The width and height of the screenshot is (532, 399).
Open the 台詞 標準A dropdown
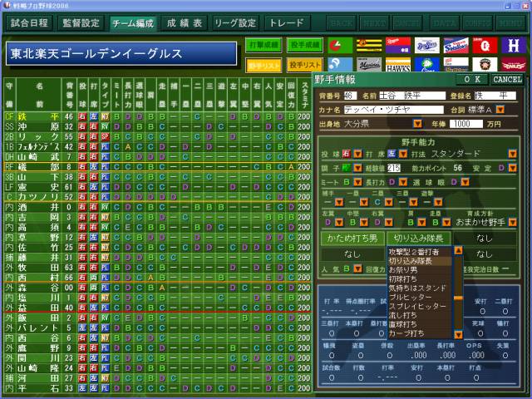[x=500, y=110]
